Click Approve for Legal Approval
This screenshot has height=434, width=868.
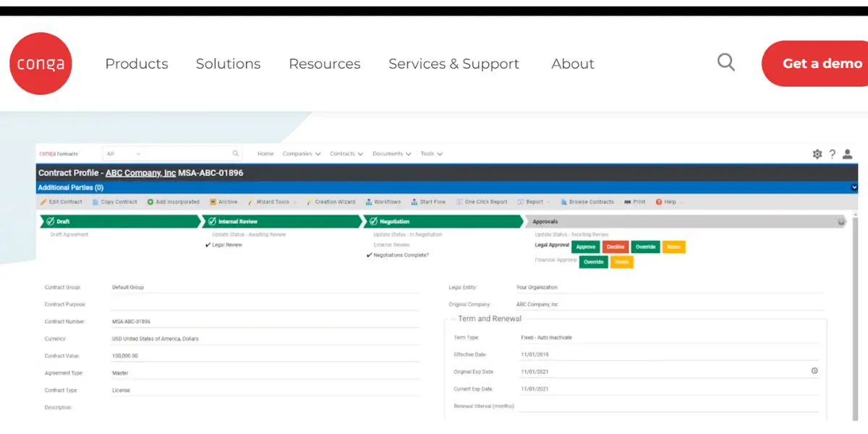585,247
